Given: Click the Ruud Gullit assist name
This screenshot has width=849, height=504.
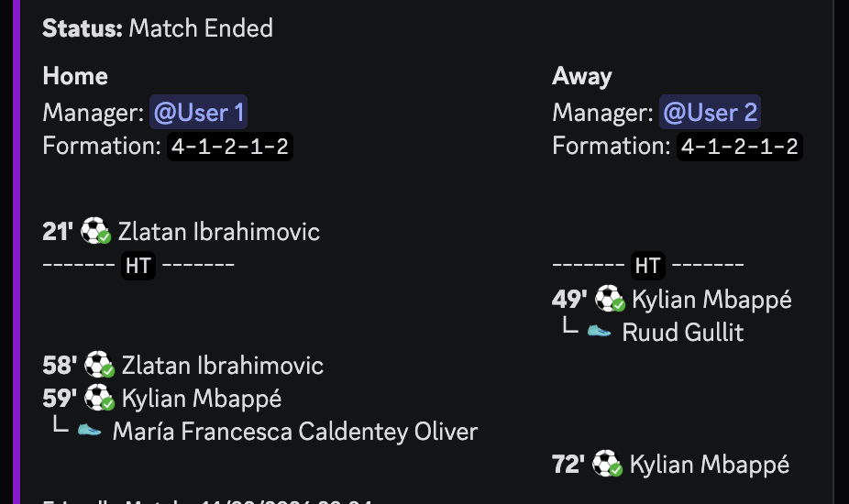Looking at the screenshot, I should click(683, 332).
